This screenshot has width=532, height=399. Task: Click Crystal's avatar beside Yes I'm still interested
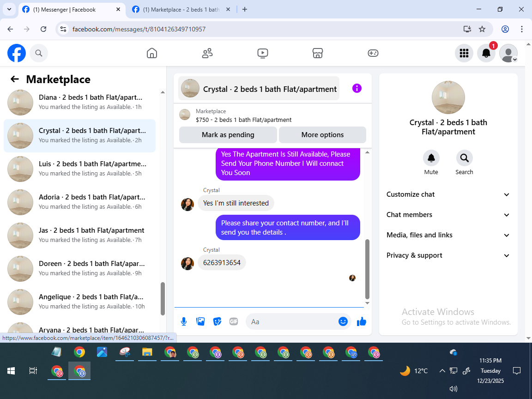point(187,205)
